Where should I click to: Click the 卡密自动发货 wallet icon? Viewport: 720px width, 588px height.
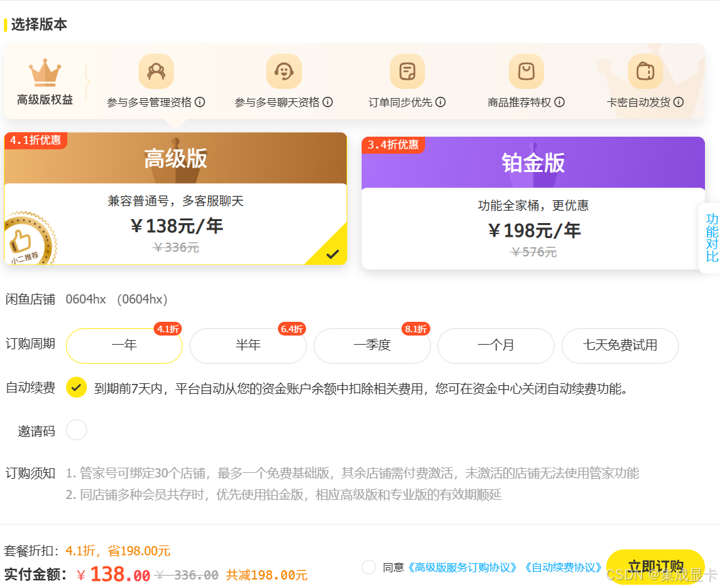pos(645,71)
